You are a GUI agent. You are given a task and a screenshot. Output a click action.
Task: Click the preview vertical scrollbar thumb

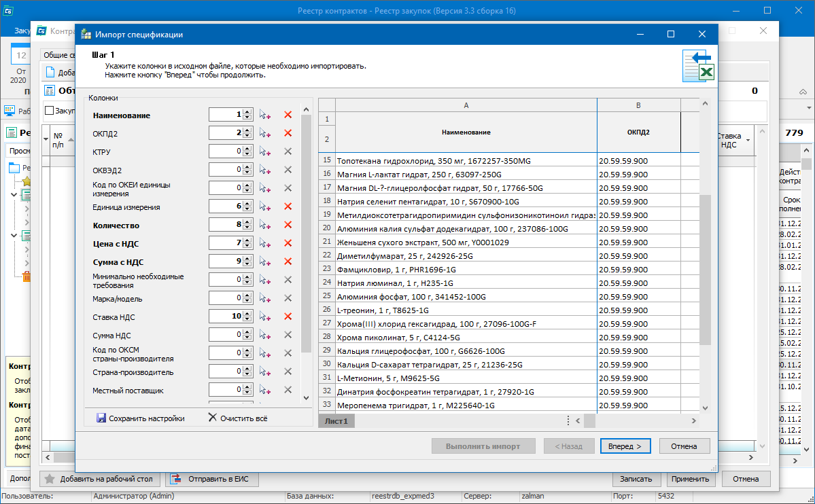[x=705, y=270]
